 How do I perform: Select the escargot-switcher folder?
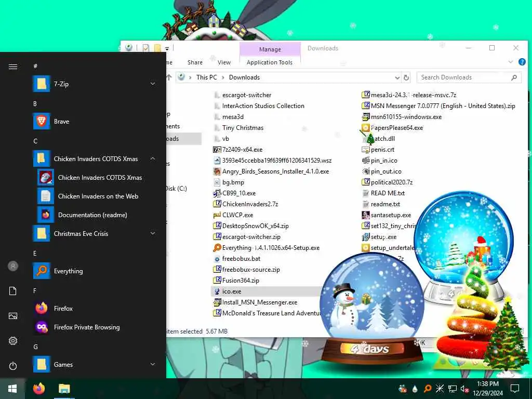pos(242,95)
